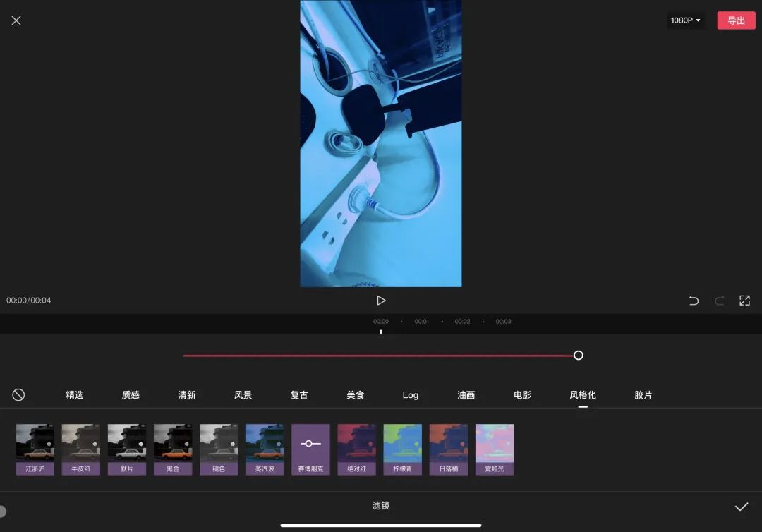Choose the 柠檬青 filter thumbnail
762x532 pixels.
tap(403, 449)
